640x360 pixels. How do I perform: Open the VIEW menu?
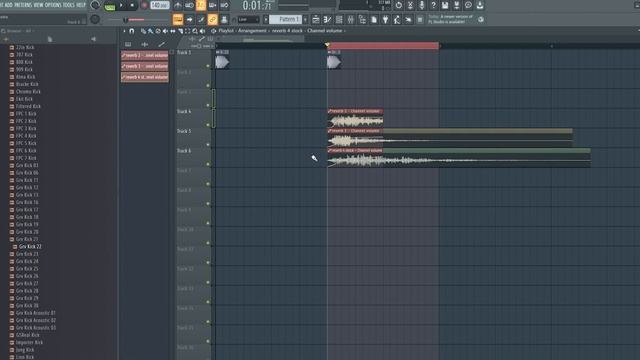click(x=38, y=5)
